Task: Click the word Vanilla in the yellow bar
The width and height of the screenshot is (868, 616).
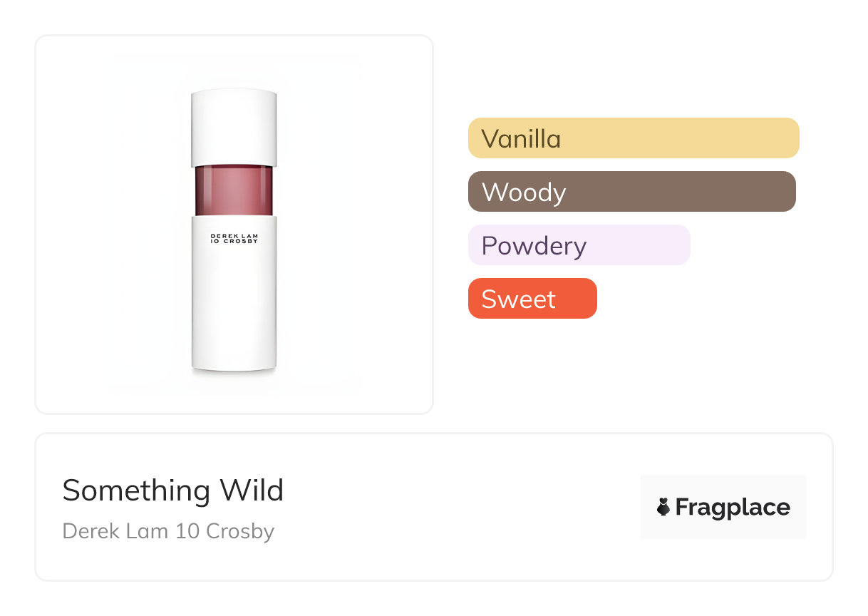Action: click(x=521, y=138)
